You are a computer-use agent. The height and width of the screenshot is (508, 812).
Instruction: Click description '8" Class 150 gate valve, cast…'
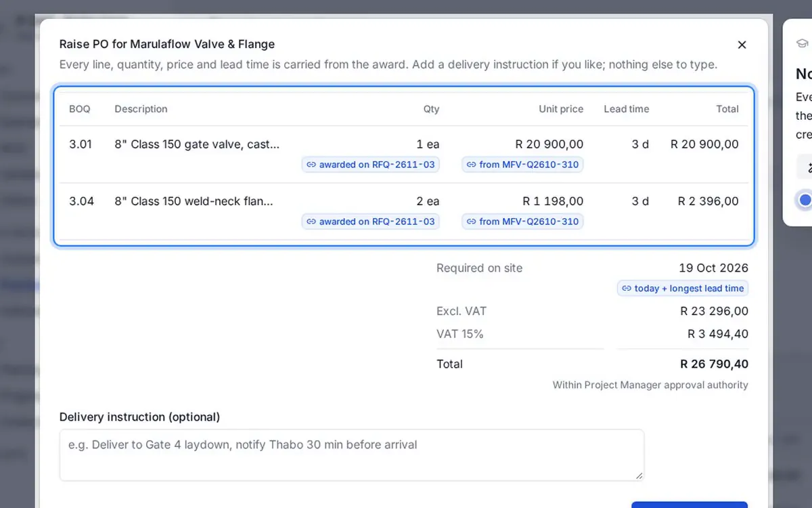[x=197, y=144]
